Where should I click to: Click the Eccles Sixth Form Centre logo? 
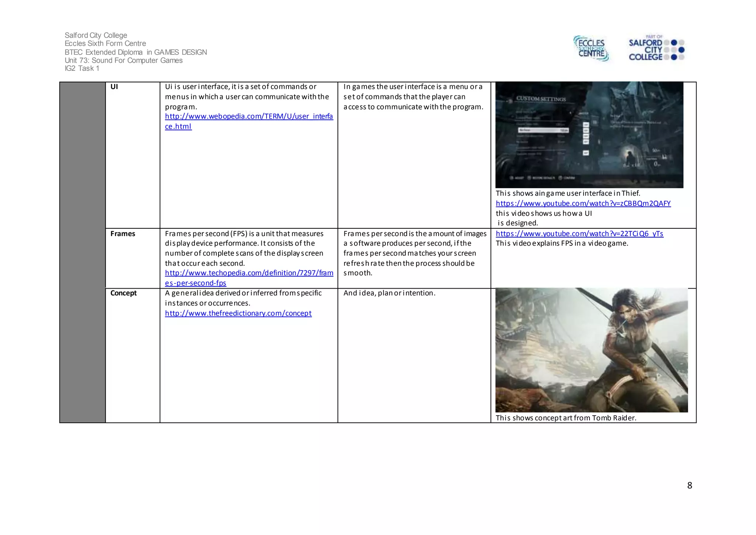[x=591, y=48]
